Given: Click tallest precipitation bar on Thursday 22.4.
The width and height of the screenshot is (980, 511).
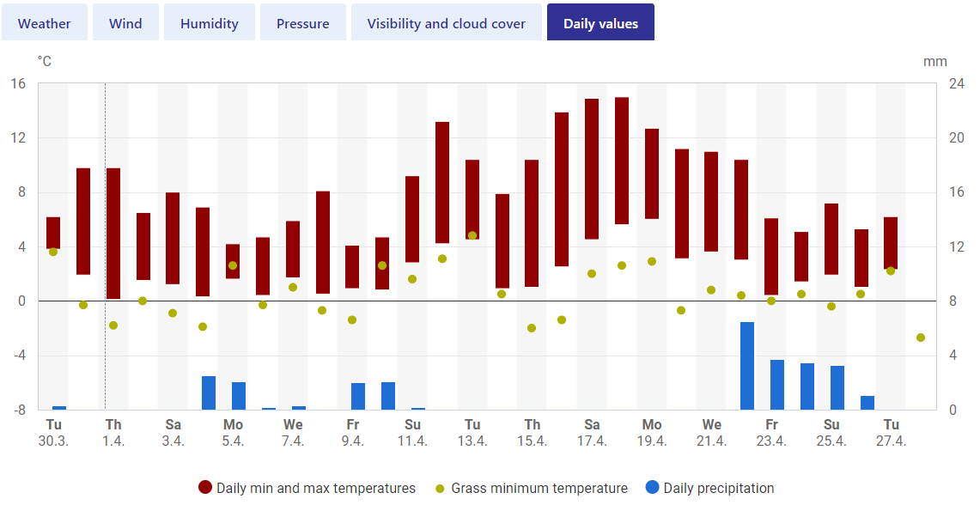Looking at the screenshot, I should click(x=747, y=366).
